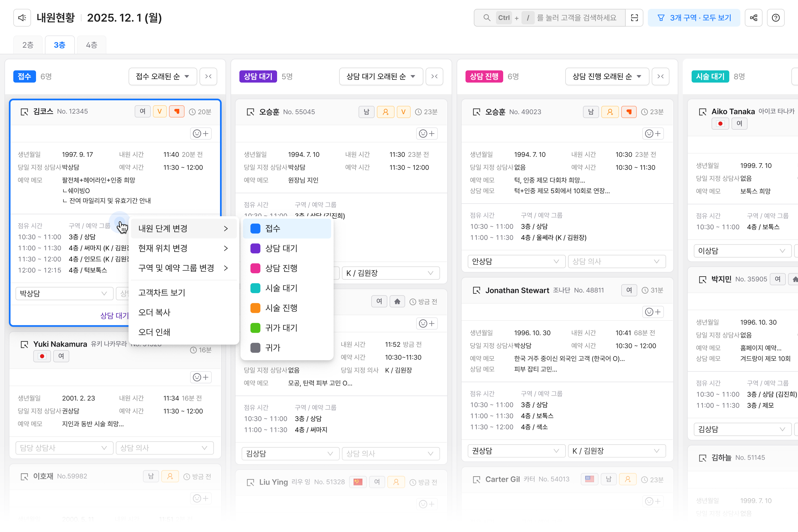Expand 안상담 counselor dropdown

click(515, 261)
